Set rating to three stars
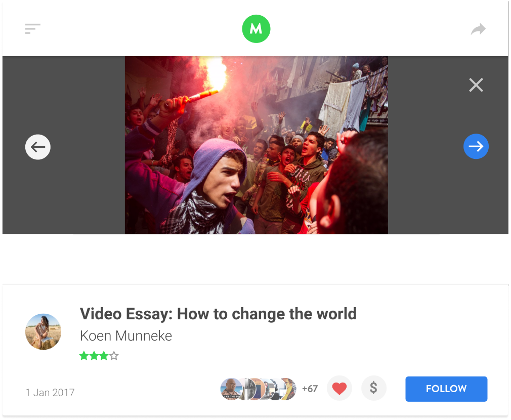 point(104,356)
